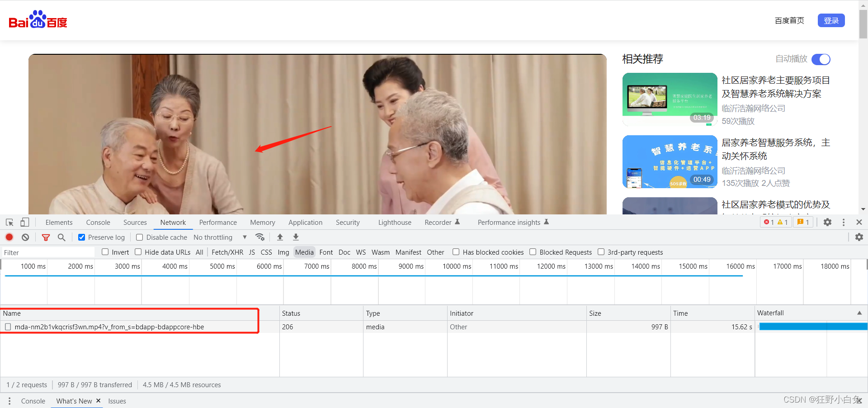The height and width of the screenshot is (408, 868).
Task: Open the Recorder tab
Action: coord(442,222)
